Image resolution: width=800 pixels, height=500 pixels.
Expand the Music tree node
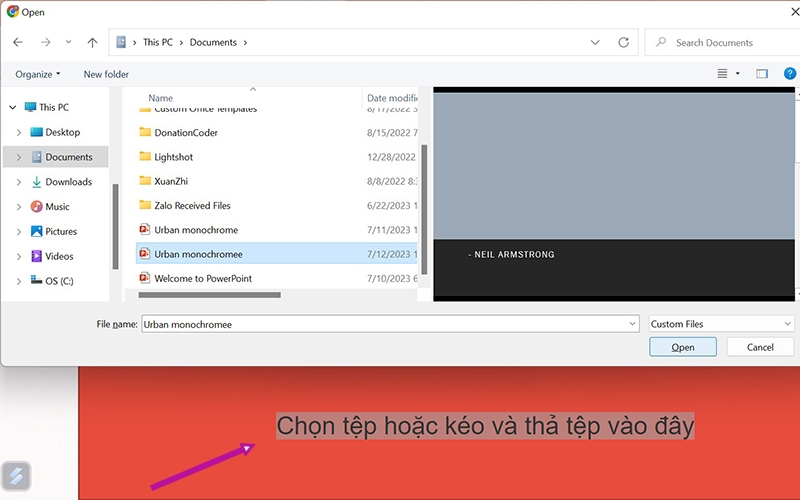19,207
